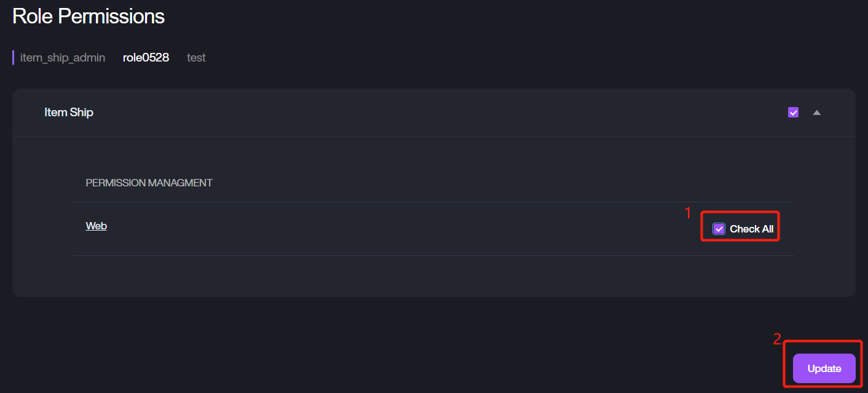Switch to the item_ship_admin role tab

[x=62, y=58]
